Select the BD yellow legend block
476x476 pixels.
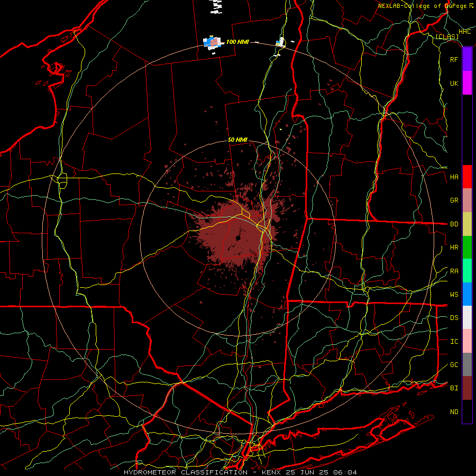point(467,224)
